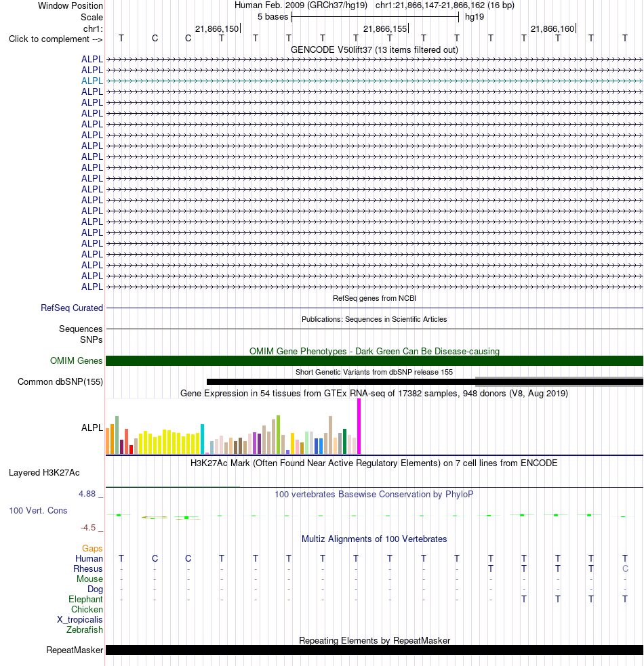This screenshot has height=666, width=644.
Task: Click the black RepeatMasker bar
Action: (x=374, y=650)
